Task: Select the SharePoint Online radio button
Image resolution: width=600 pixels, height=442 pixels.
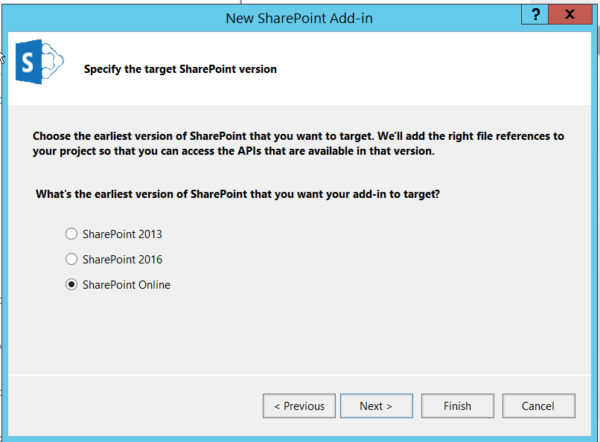Action: 70,285
